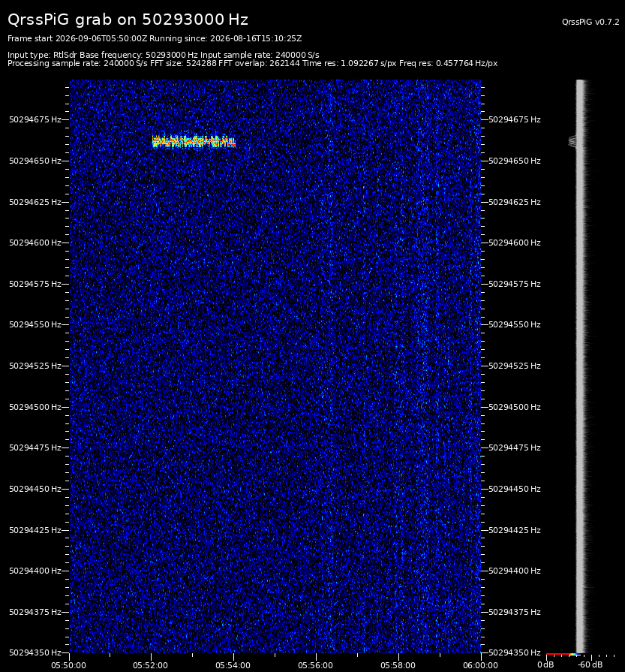Screen dimensions: 625x672
Task: Click the 06:00:00 end time label
Action: pyautogui.click(x=480, y=665)
